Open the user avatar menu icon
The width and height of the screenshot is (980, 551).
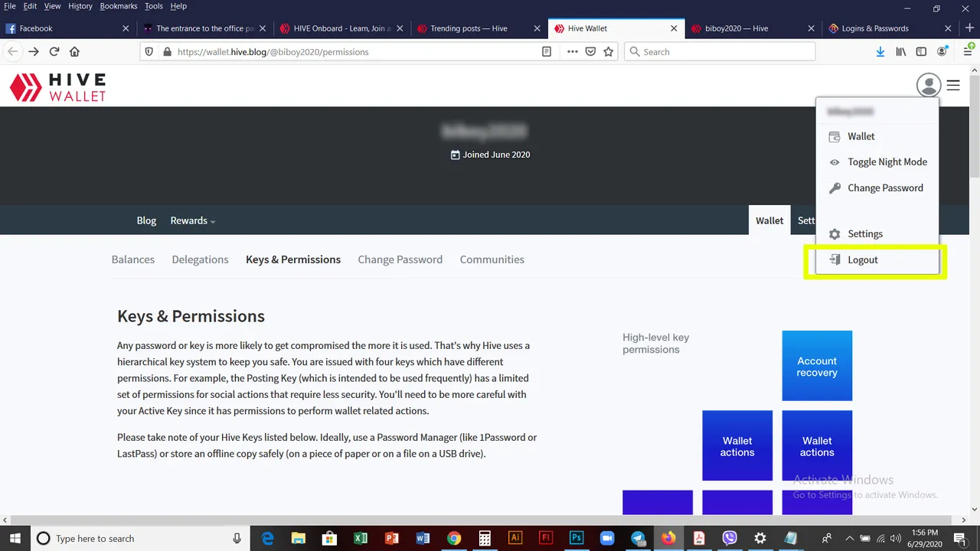pyautogui.click(x=929, y=85)
